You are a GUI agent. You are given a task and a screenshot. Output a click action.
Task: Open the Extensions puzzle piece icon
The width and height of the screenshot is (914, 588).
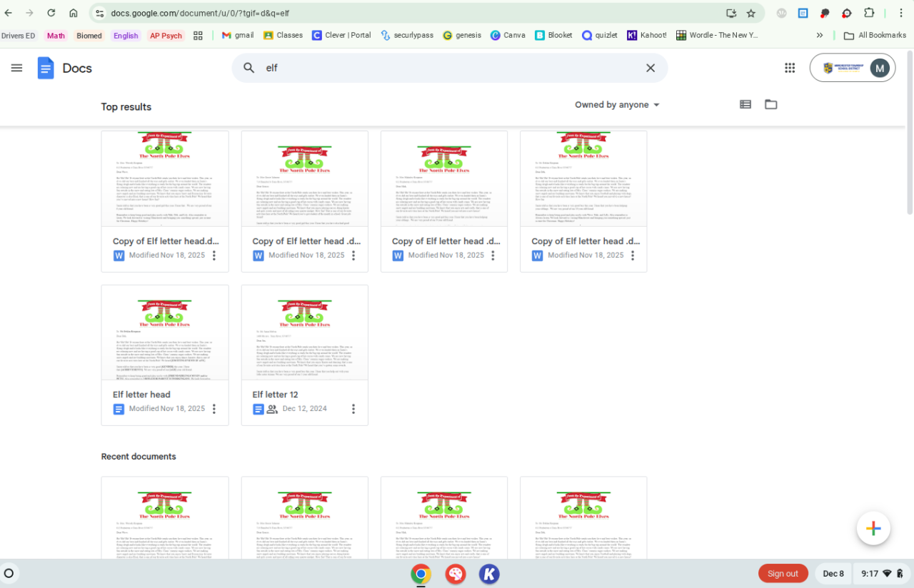pos(869,13)
